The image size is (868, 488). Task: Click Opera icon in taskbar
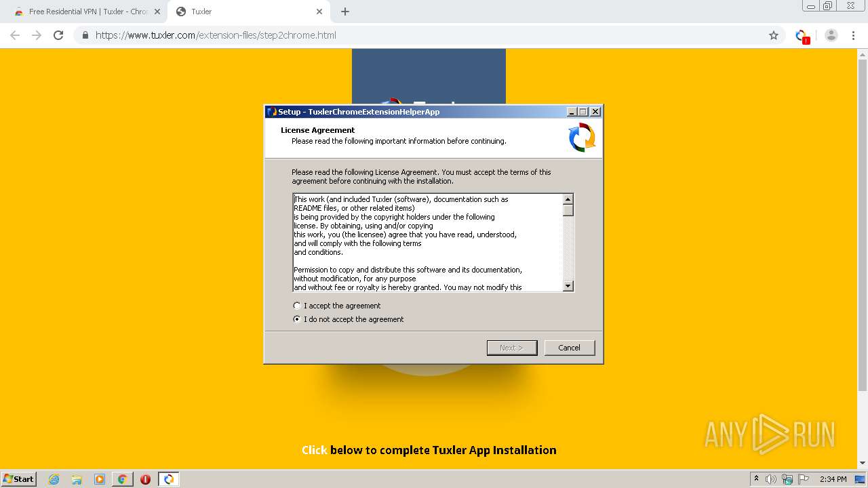(145, 479)
